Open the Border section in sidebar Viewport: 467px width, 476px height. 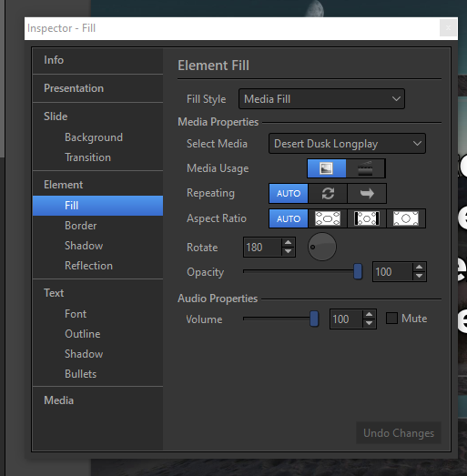[80, 226]
